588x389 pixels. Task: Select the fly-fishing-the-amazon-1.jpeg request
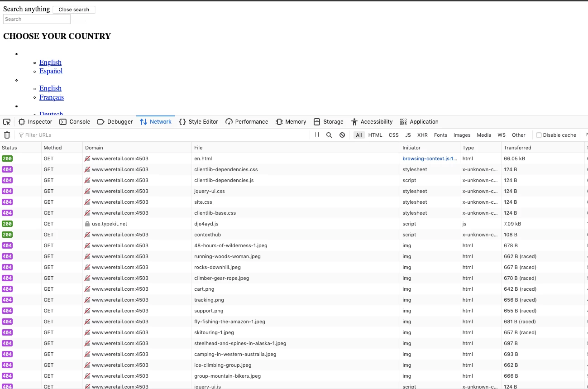[294, 322]
